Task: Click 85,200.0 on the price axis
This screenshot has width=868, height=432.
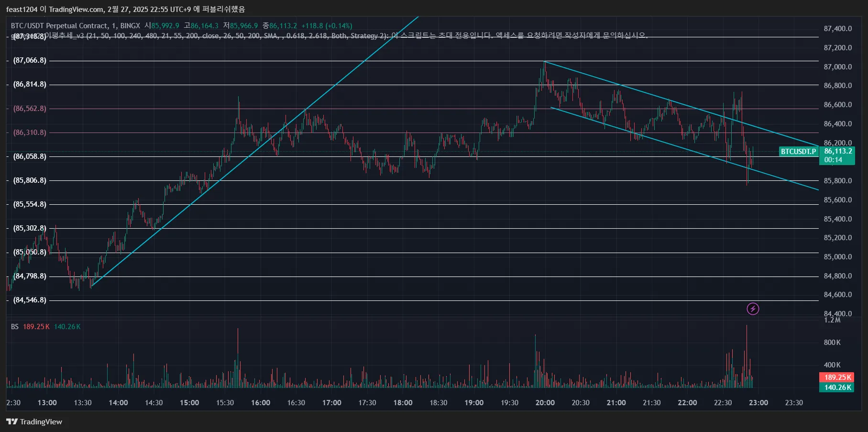Action: tap(838, 238)
